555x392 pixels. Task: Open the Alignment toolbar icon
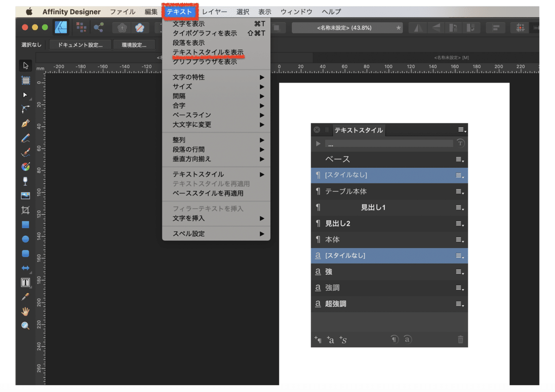pyautogui.click(x=496, y=28)
